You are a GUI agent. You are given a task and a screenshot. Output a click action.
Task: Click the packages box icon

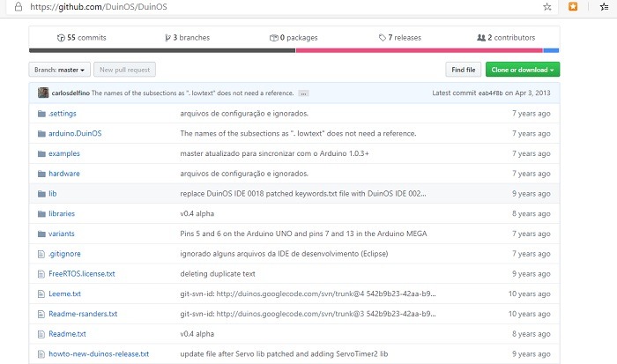pos(274,38)
